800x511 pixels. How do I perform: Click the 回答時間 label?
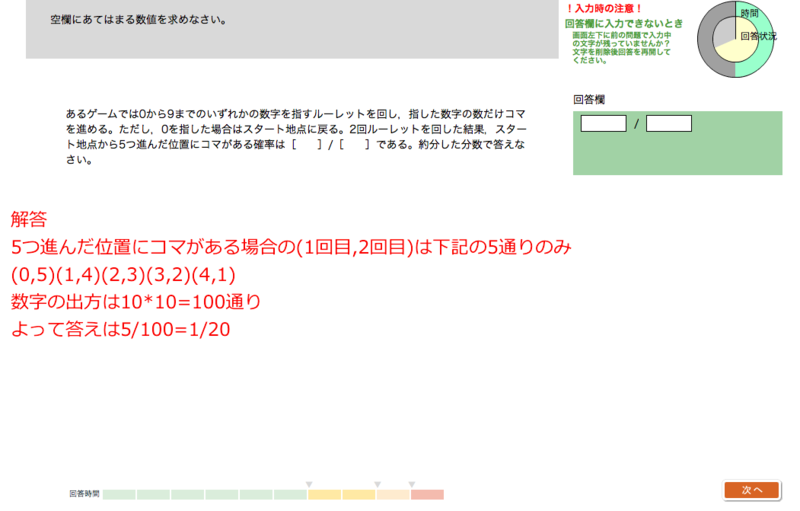(x=84, y=494)
